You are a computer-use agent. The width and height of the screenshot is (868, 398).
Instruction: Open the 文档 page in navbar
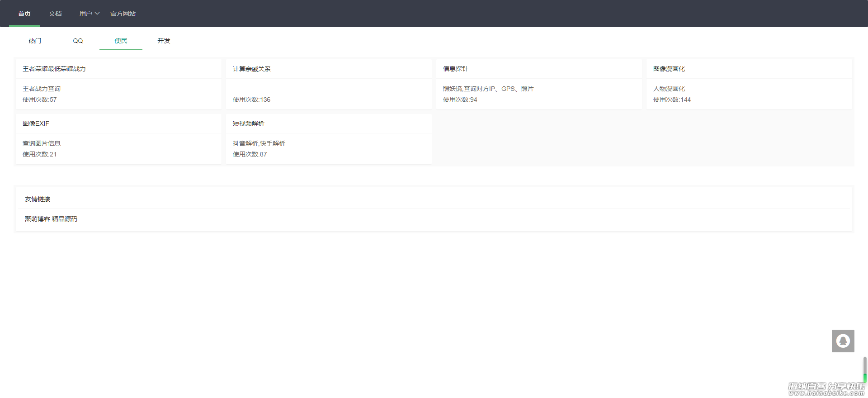pyautogui.click(x=55, y=14)
